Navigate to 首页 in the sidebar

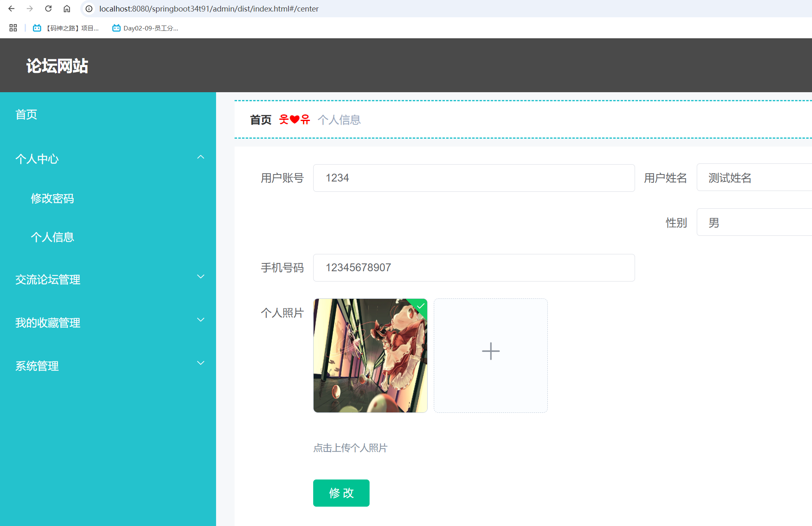[x=26, y=115]
